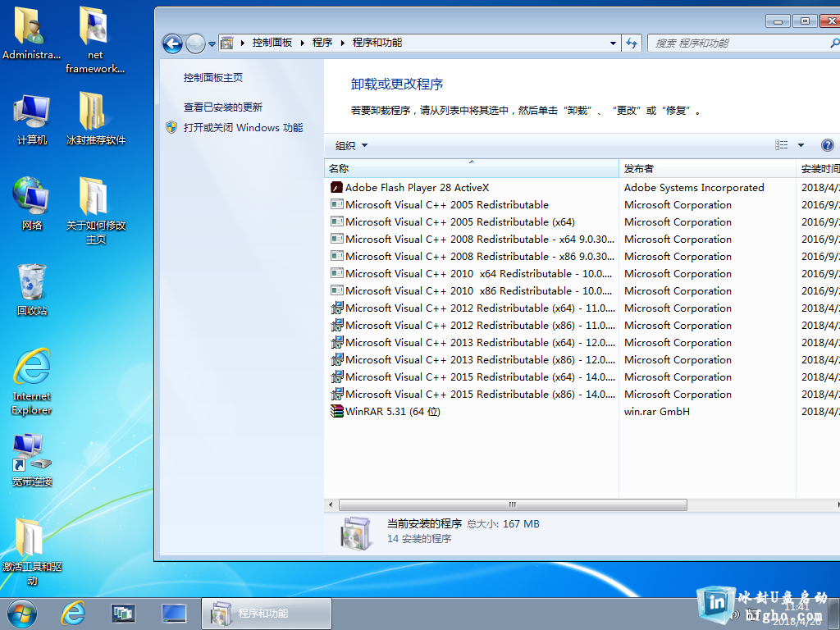
Task: Sort by the 安装时间 column header
Action: tap(818, 168)
